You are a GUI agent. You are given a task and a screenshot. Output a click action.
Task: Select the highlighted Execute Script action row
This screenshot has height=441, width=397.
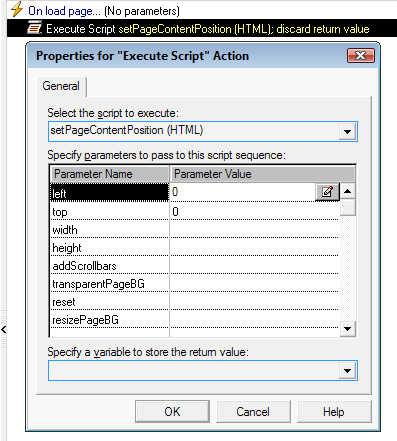click(x=202, y=28)
